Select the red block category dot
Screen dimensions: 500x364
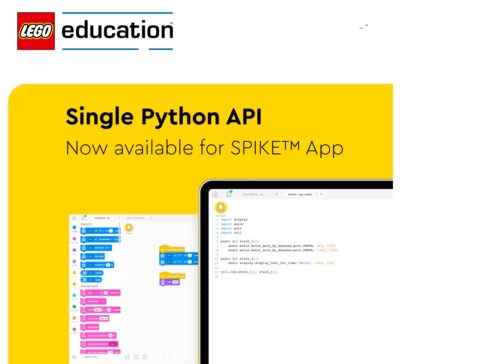click(74, 329)
